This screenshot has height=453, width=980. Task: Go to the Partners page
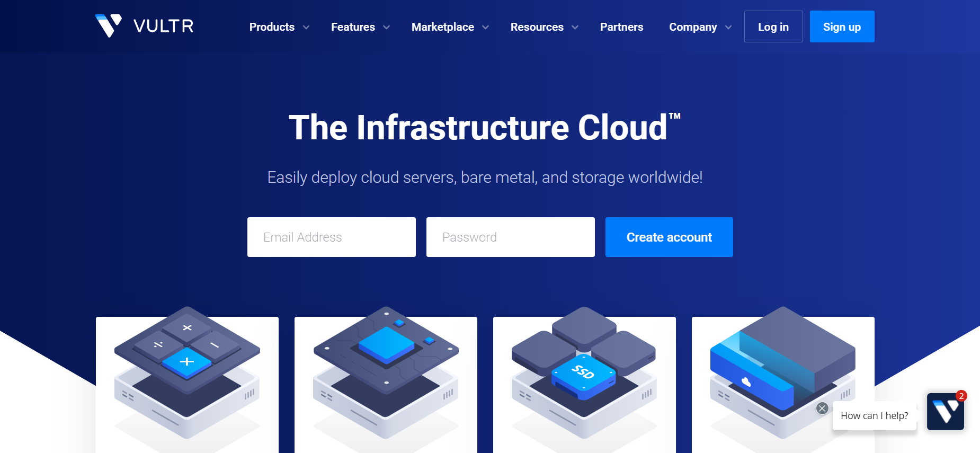point(622,27)
